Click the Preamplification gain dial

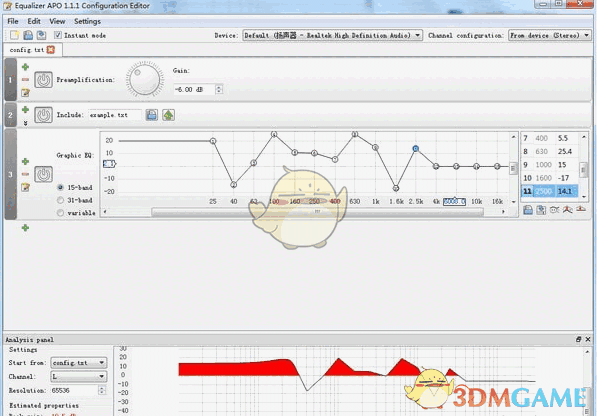click(145, 80)
